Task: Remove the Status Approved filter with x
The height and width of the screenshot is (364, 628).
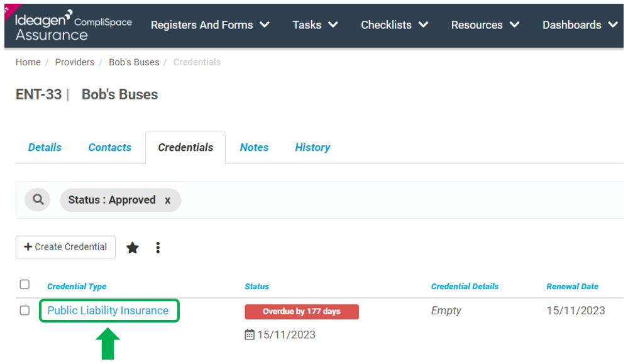Action: point(167,200)
